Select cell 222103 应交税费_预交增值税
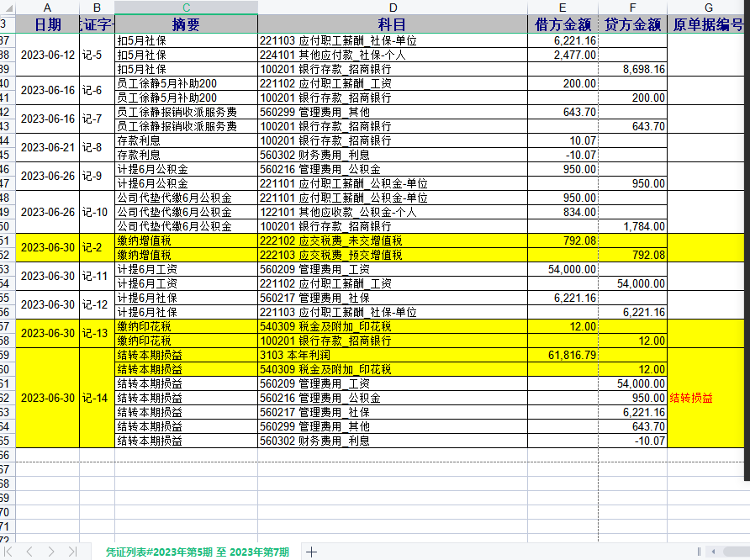Screen dimensions: 750x560 tap(393, 255)
